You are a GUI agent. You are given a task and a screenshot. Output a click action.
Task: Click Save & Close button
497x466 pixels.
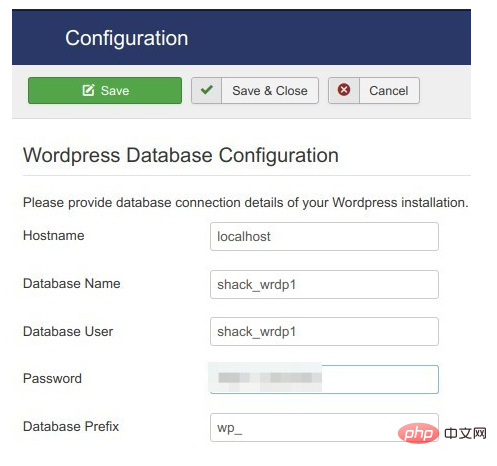coord(255,91)
